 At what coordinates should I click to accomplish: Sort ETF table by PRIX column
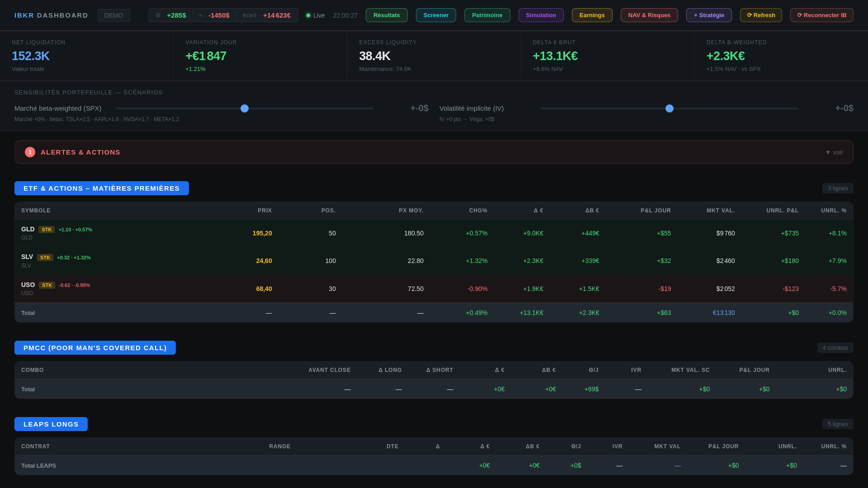pos(264,211)
